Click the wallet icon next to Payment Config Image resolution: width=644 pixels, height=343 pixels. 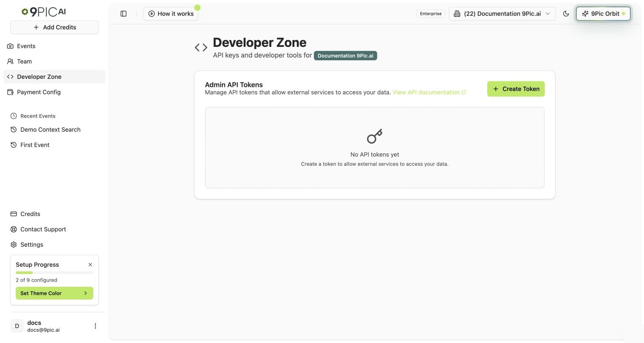point(11,92)
